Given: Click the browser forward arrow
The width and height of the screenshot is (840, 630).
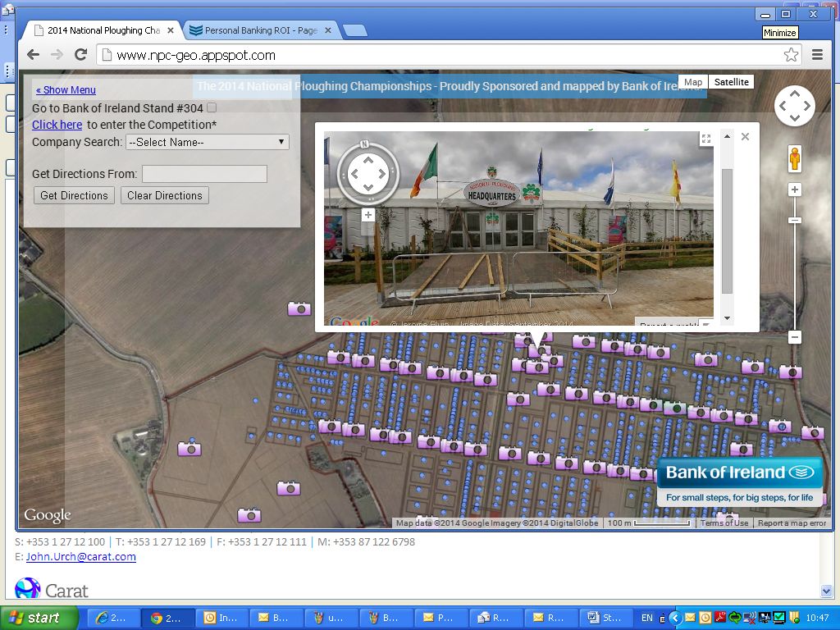Looking at the screenshot, I should (57, 55).
